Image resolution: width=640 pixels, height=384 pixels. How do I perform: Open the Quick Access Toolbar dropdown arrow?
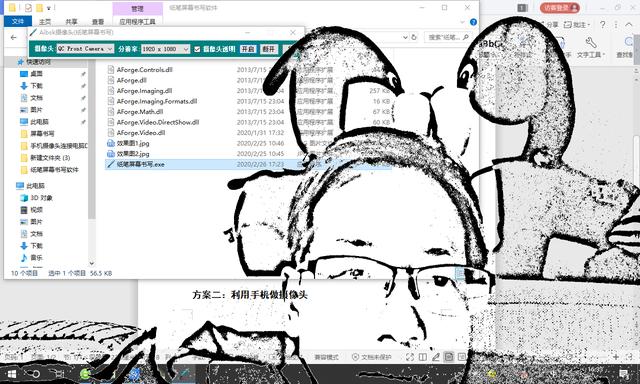coord(49,8)
